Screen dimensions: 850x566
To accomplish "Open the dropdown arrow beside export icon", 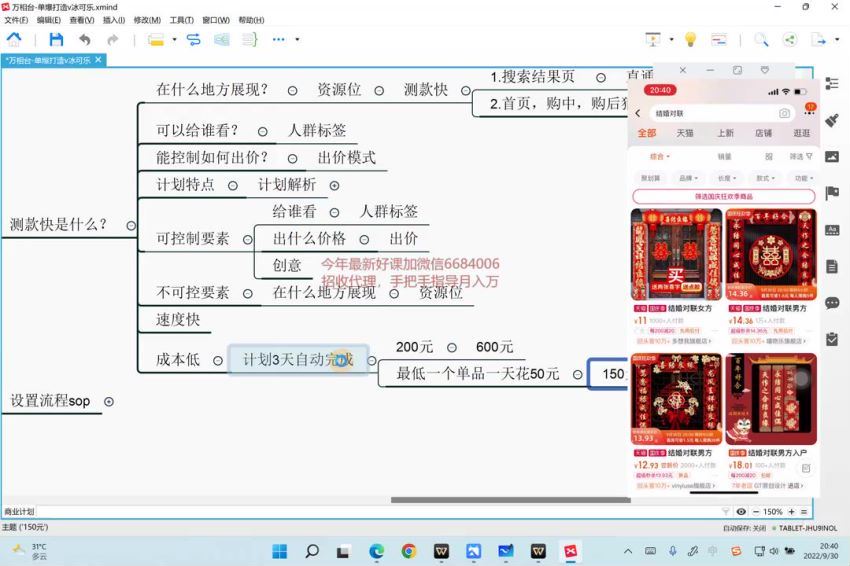I will pos(837,39).
